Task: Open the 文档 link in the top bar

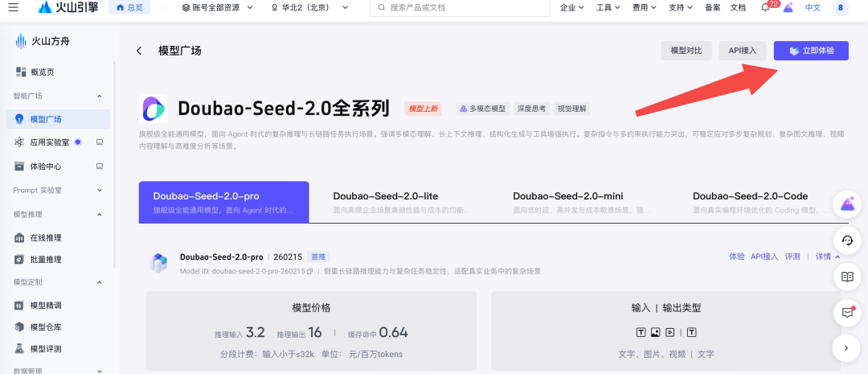Action: [738, 8]
